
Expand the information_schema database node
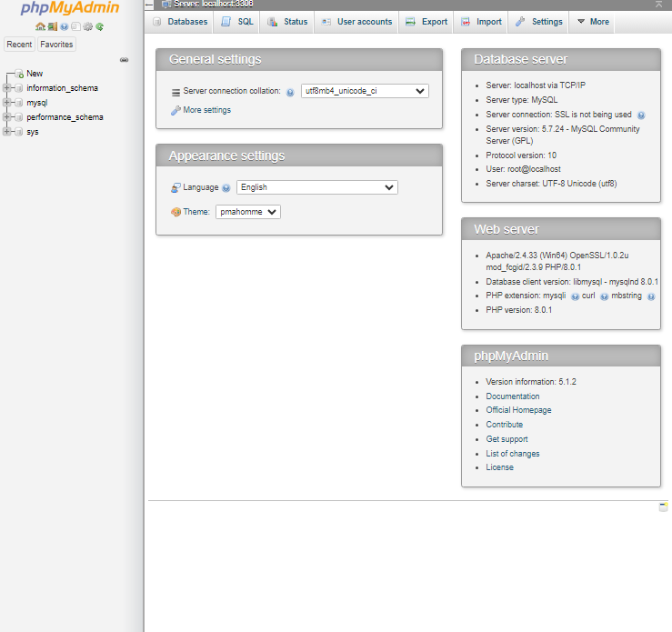click(x=6, y=88)
